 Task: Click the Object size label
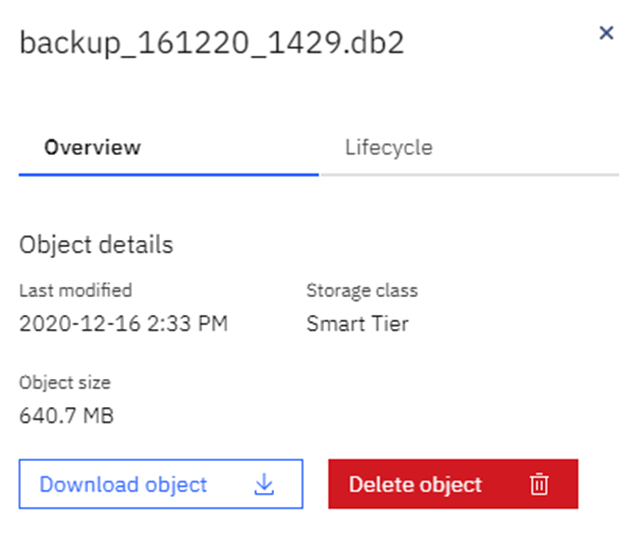tap(65, 382)
